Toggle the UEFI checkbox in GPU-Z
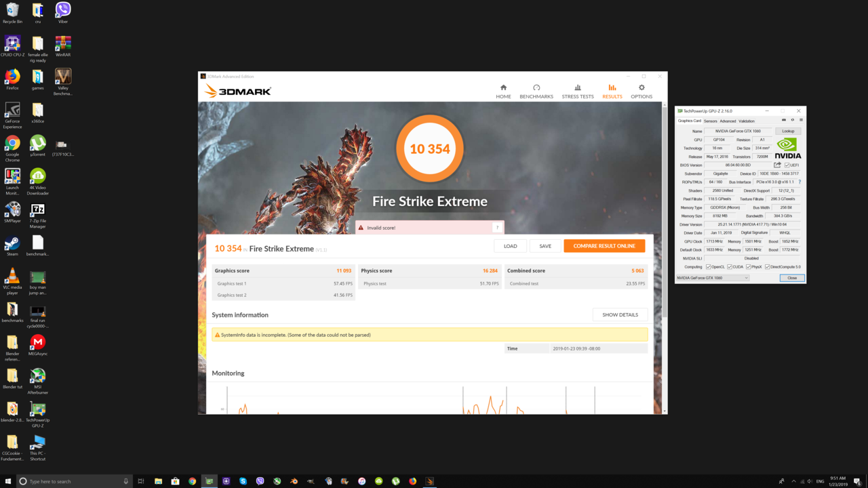Viewport: 868px width, 488px height. (787, 165)
